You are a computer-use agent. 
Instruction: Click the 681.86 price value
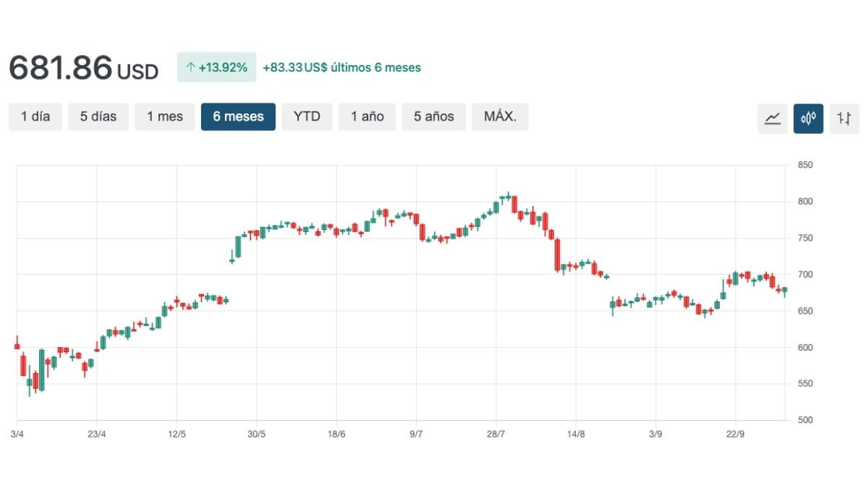(61, 68)
